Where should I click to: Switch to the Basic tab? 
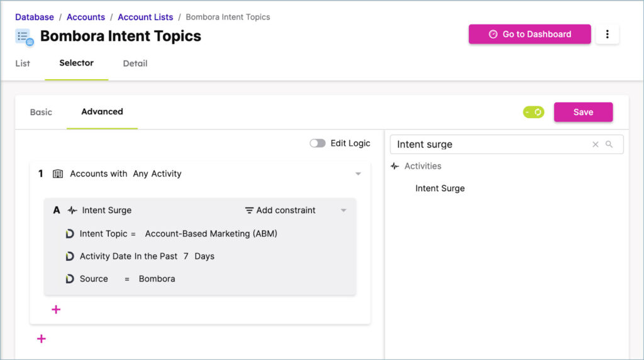[x=41, y=112]
